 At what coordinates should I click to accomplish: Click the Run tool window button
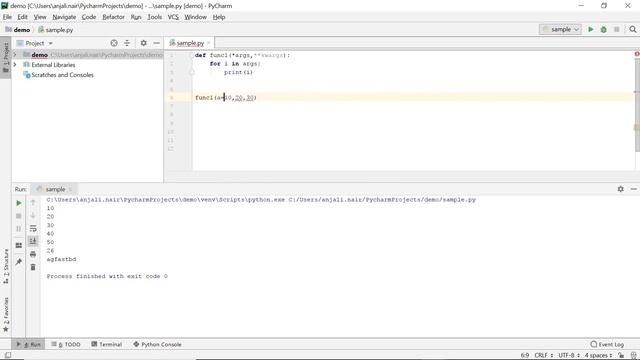point(29,344)
